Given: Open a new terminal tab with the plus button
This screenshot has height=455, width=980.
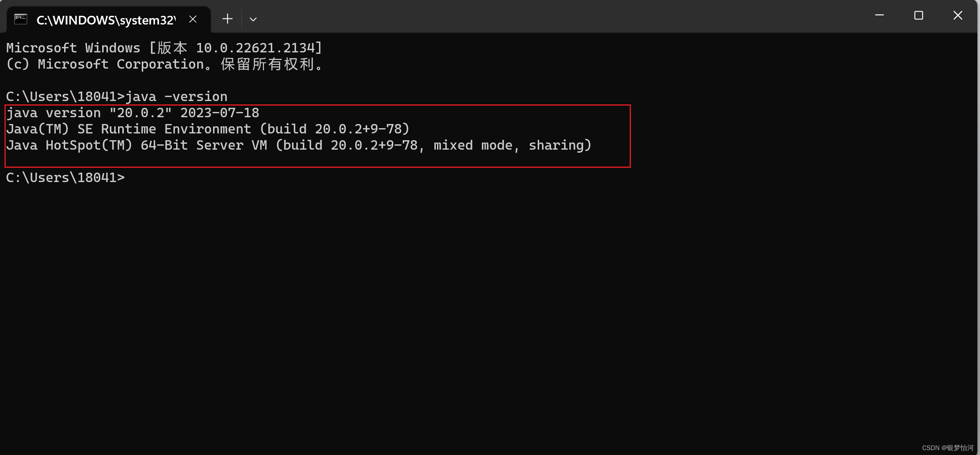Looking at the screenshot, I should coord(227,18).
